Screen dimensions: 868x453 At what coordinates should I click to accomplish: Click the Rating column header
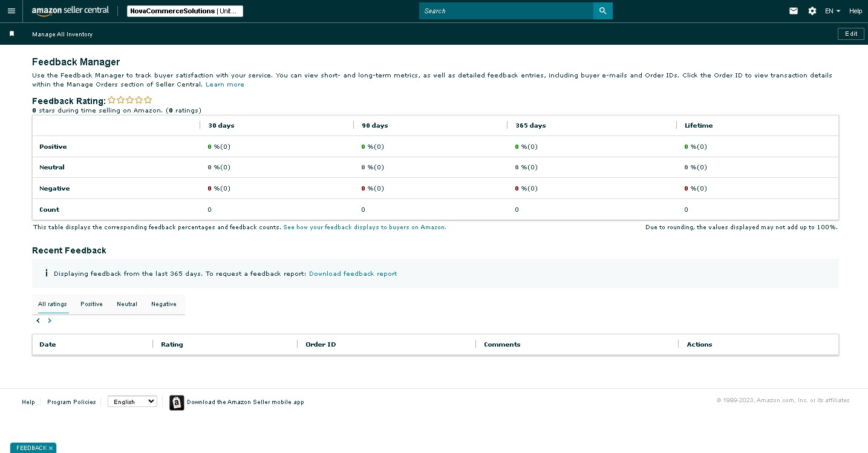click(x=172, y=345)
